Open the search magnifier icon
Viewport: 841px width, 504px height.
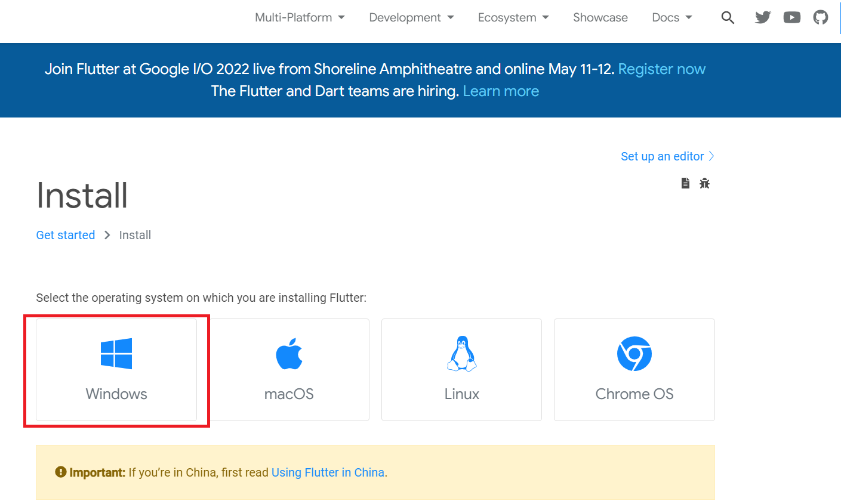(x=728, y=17)
